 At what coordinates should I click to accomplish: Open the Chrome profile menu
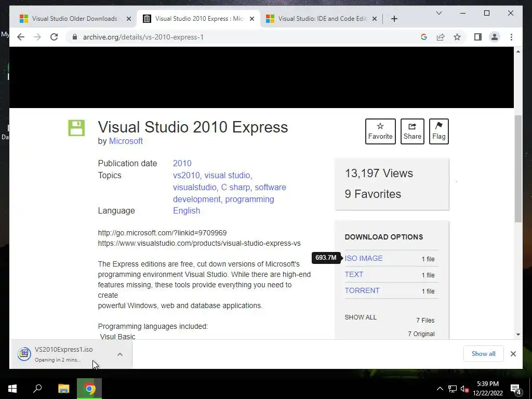(495, 37)
